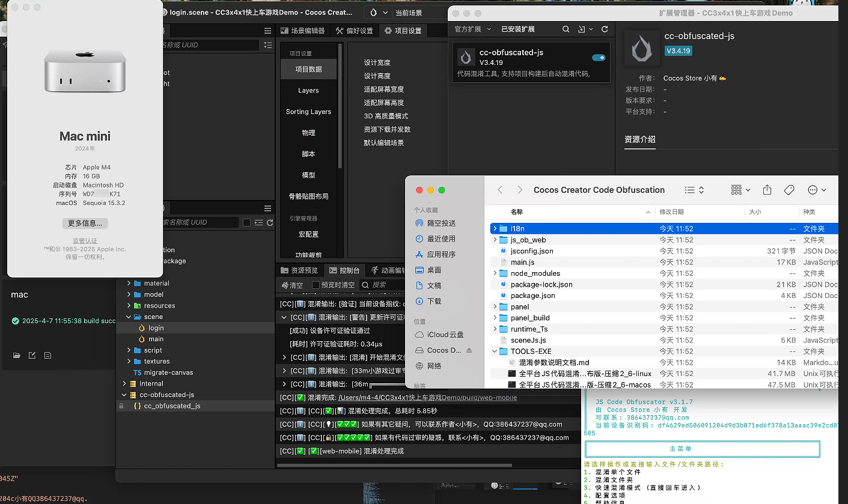Click the Finder tags icon
This screenshot has width=848, height=504.
pyautogui.click(x=789, y=190)
